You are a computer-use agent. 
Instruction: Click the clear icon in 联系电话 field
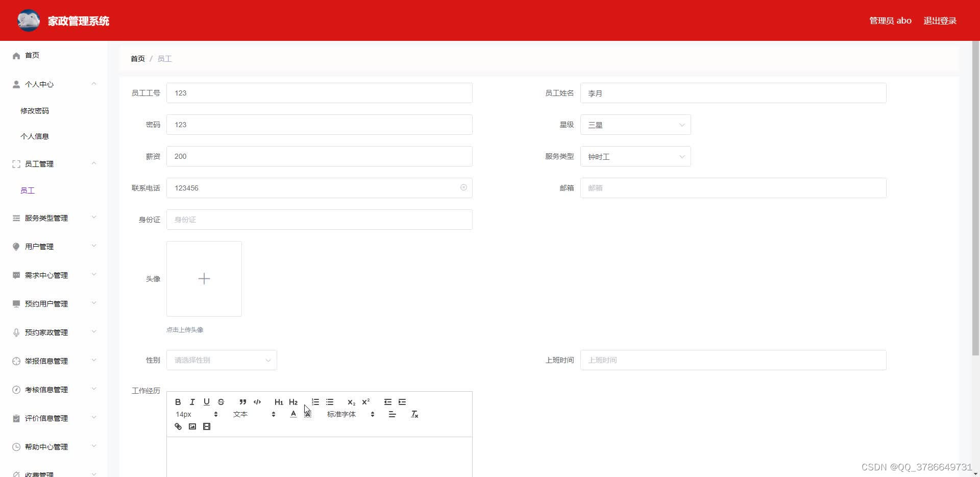click(x=463, y=187)
